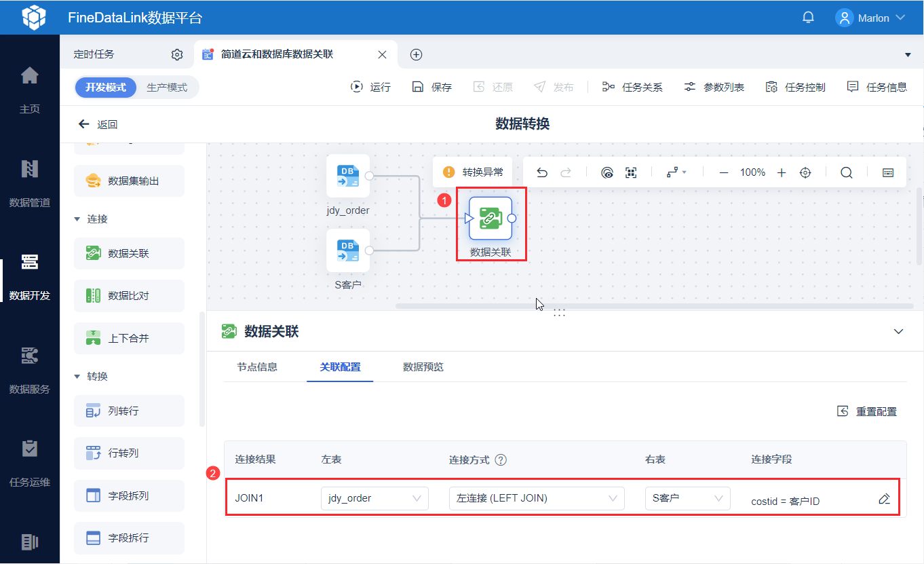This screenshot has height=564, width=924.
Task: Select the 字段拆行 operator
Action: 129,538
